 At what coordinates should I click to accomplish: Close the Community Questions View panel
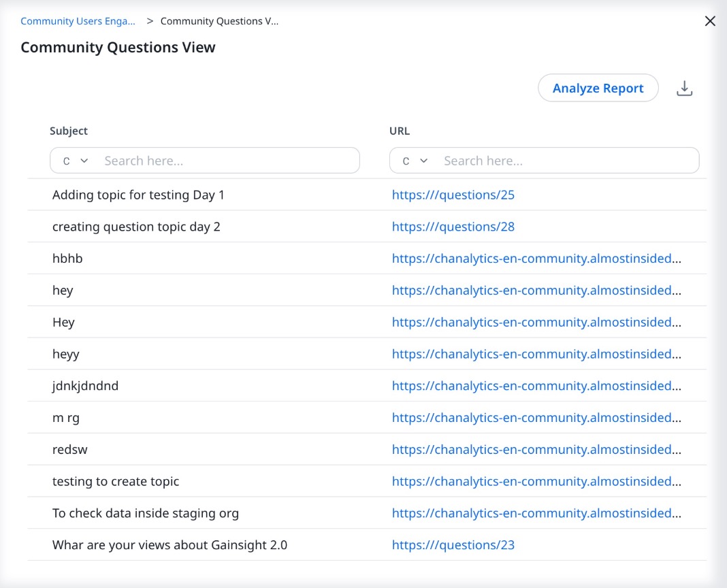click(710, 21)
